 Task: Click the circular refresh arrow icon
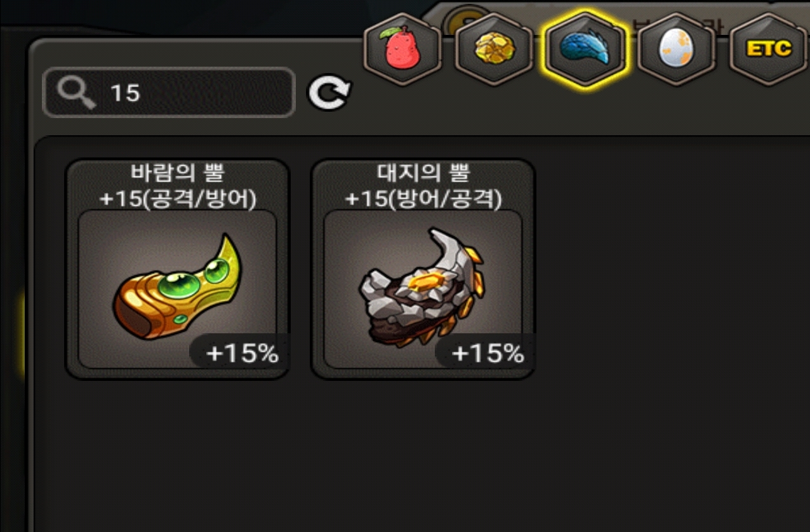point(329,93)
